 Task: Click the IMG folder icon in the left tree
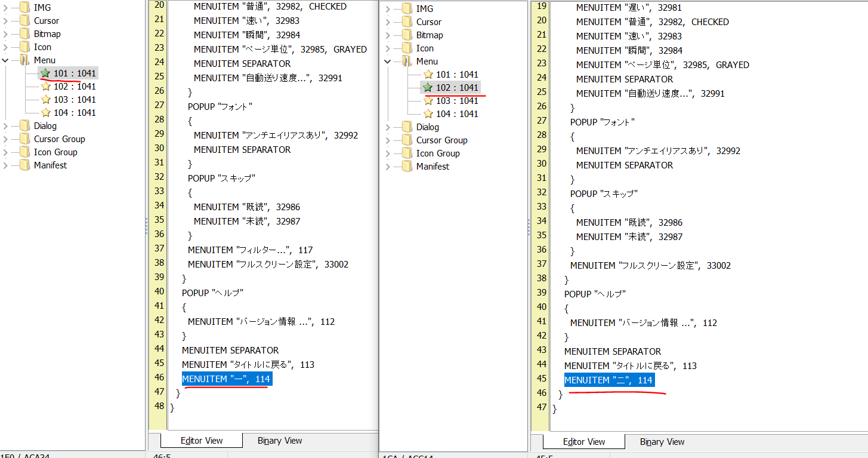[x=24, y=8]
